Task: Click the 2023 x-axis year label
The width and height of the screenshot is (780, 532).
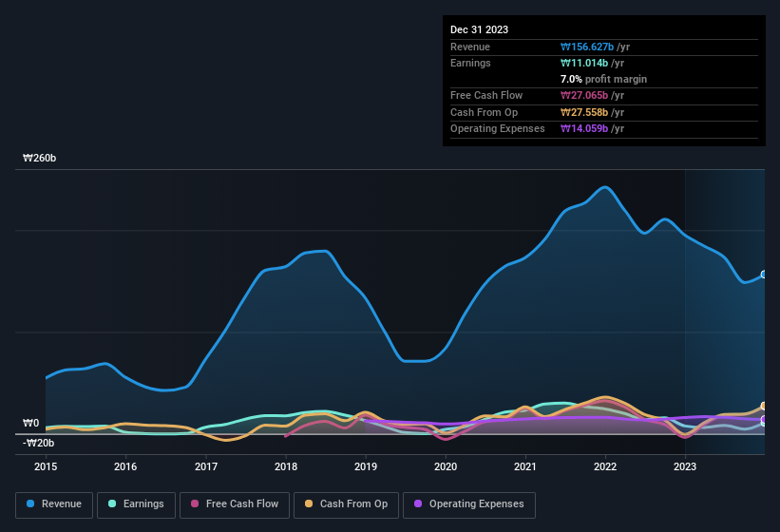Action: point(685,466)
